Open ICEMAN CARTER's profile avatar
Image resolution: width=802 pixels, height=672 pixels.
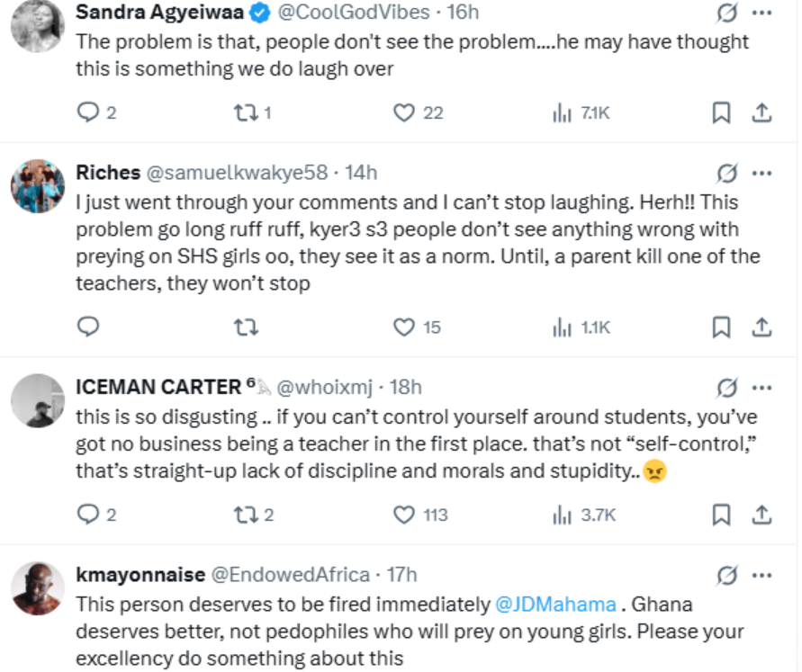tap(38, 402)
